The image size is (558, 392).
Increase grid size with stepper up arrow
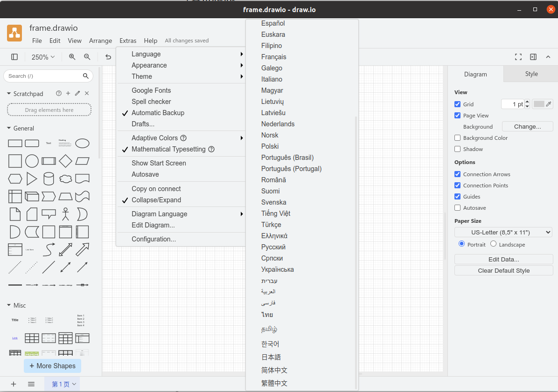(527, 102)
